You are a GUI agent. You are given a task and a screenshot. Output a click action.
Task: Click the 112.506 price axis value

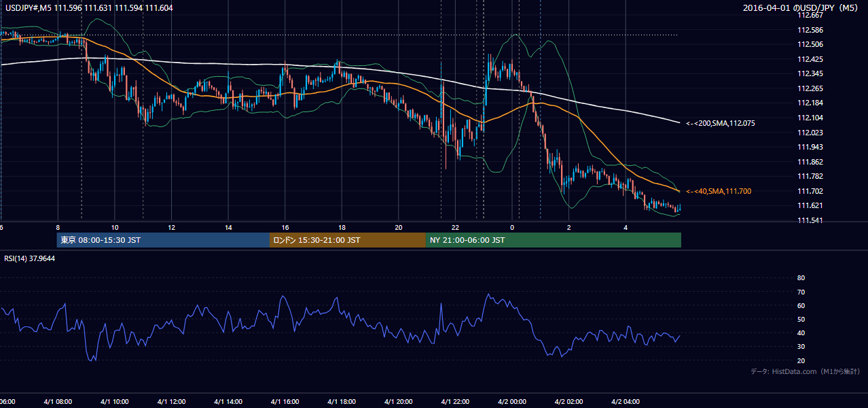(810, 44)
